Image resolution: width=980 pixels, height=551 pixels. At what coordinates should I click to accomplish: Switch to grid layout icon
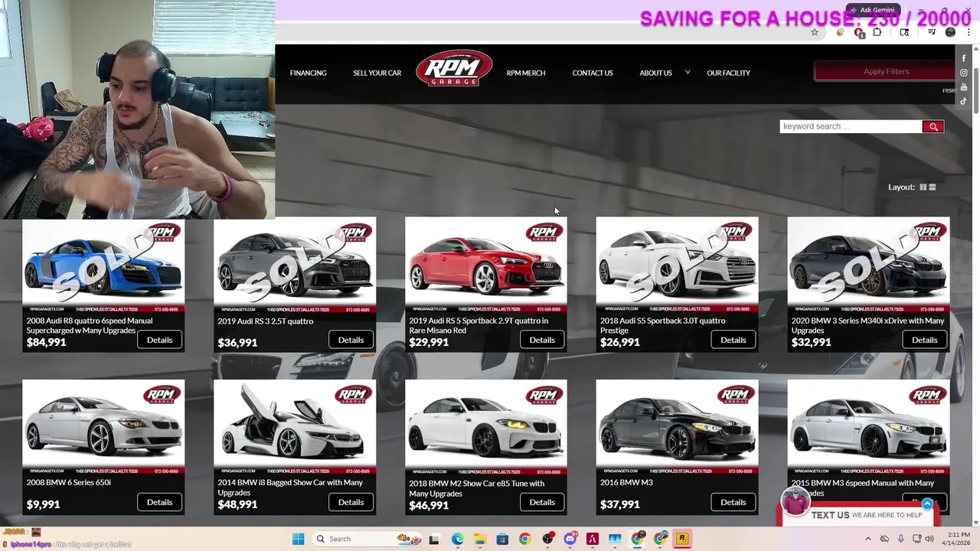tap(923, 187)
